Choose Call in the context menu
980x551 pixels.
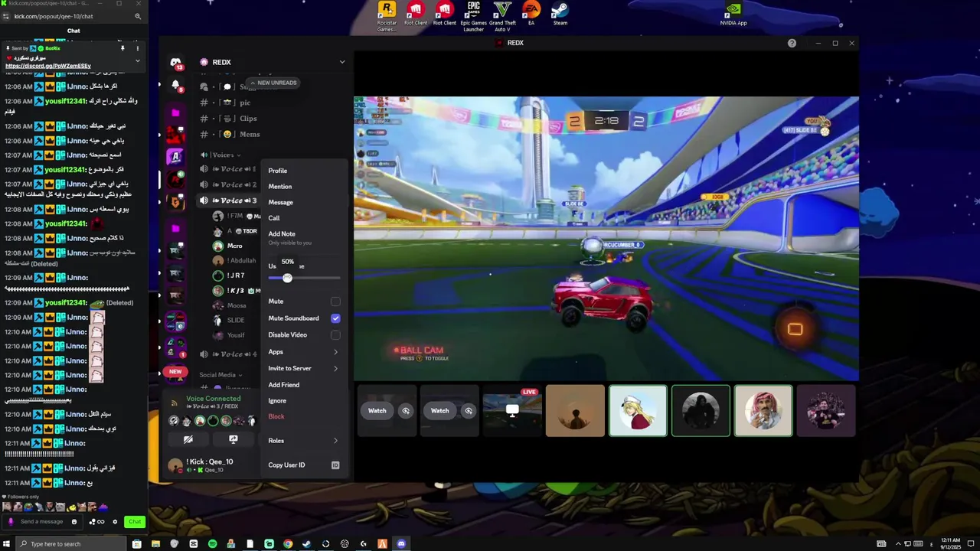click(x=303, y=218)
